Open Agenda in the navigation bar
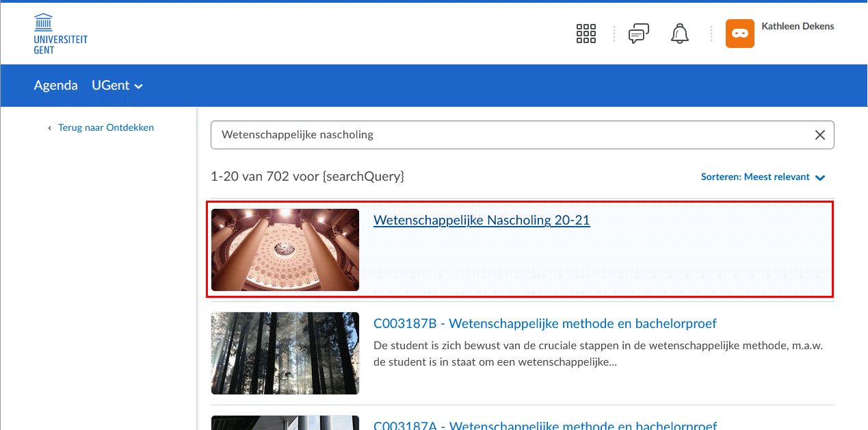This screenshot has width=868, height=430. [55, 86]
